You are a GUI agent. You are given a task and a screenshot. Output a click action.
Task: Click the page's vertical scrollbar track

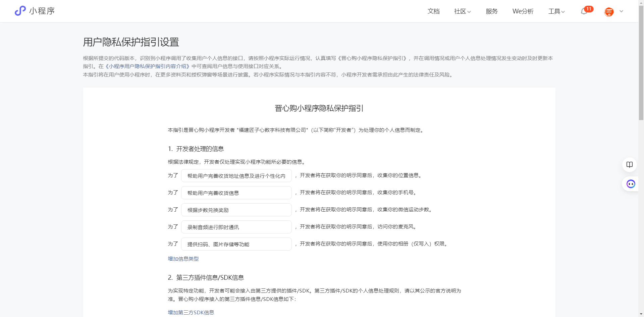click(x=641, y=218)
